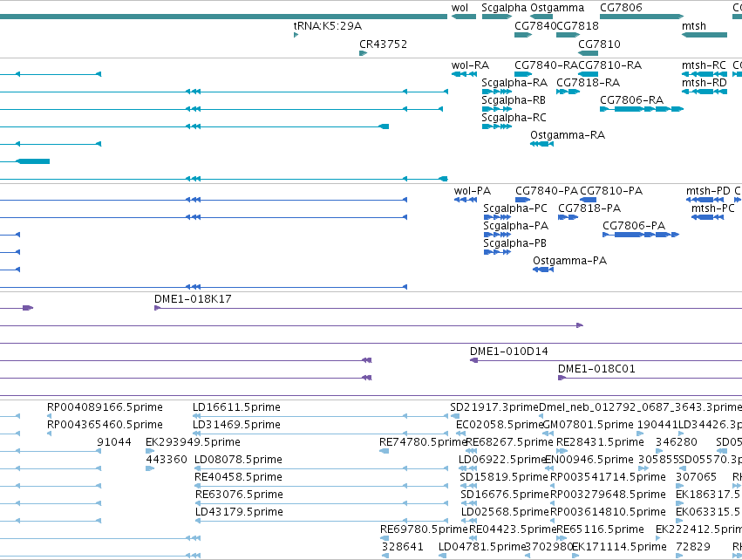Click the 91044 feature label
Image resolution: width=742 pixels, height=560 pixels.
click(114, 442)
